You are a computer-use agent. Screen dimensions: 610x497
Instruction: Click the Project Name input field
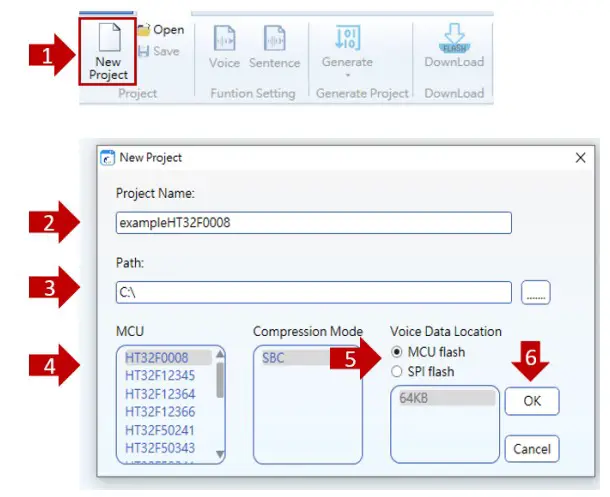point(314,223)
